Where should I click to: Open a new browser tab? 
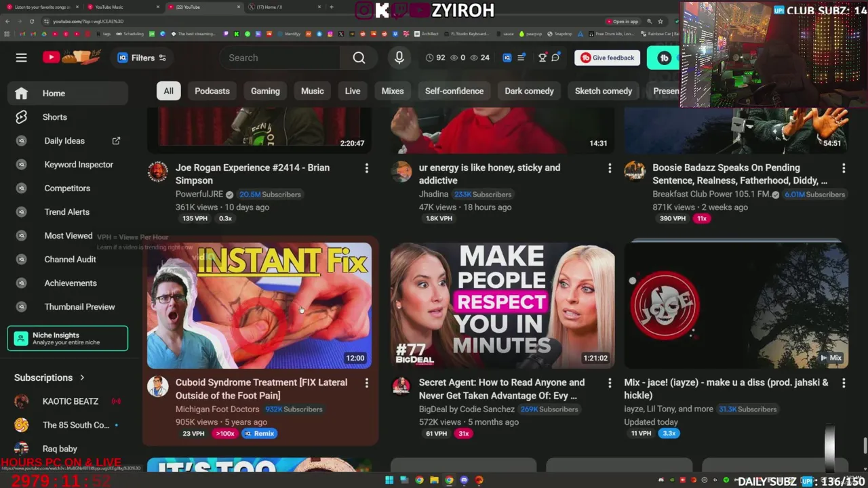(x=331, y=7)
